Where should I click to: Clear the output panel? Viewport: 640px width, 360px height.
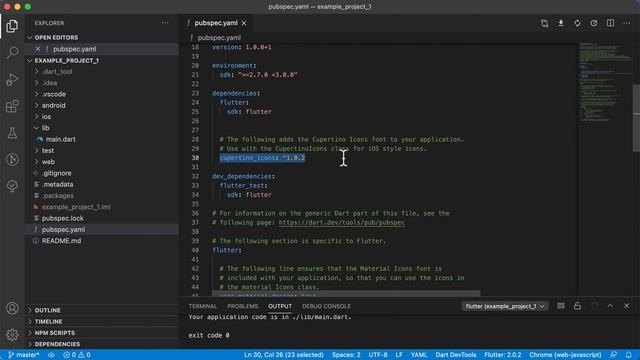pyautogui.click(x=561, y=306)
